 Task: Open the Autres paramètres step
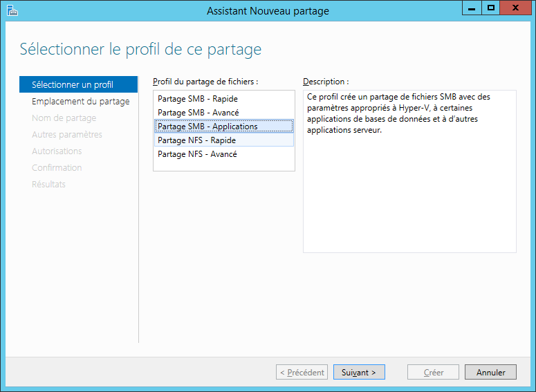click(x=67, y=135)
